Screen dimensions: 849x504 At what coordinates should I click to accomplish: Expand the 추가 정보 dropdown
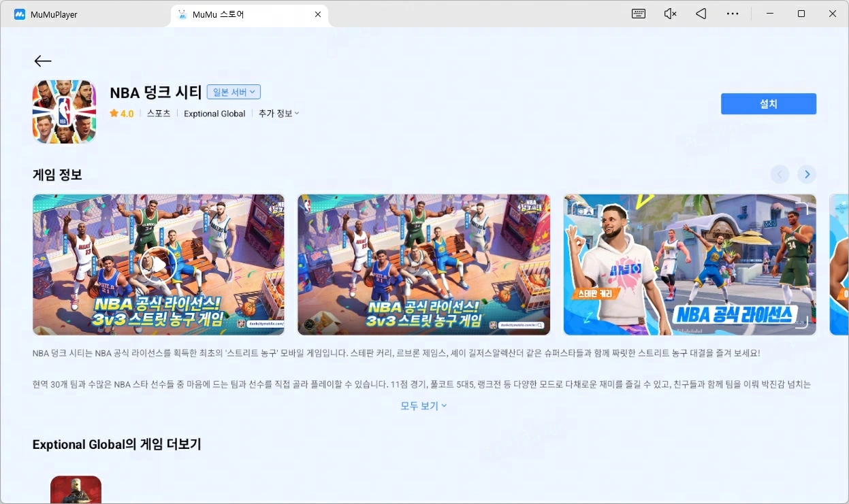(278, 114)
